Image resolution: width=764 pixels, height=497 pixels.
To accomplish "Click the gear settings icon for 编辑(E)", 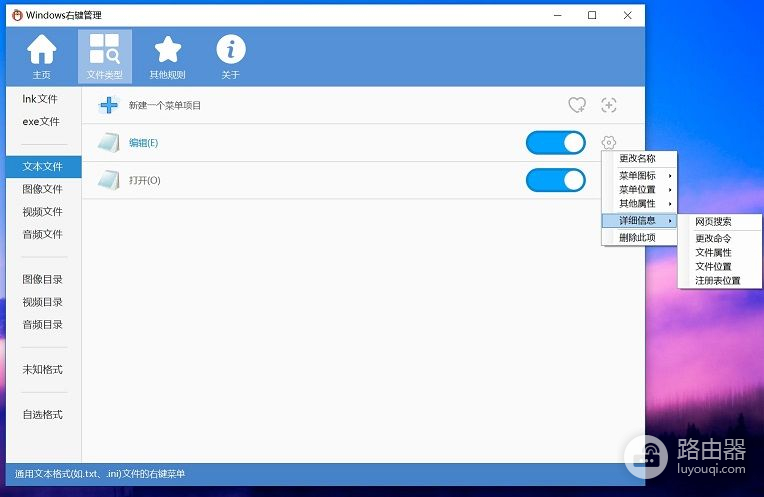I will pyautogui.click(x=609, y=143).
